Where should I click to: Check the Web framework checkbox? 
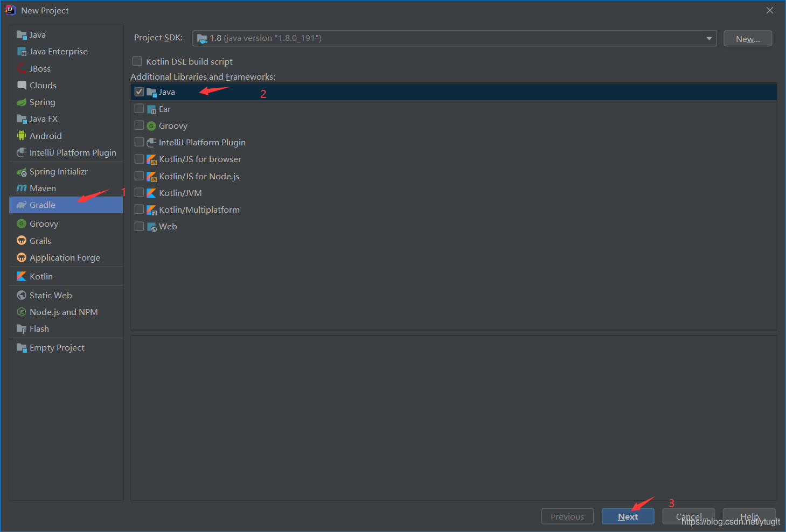pyautogui.click(x=139, y=226)
